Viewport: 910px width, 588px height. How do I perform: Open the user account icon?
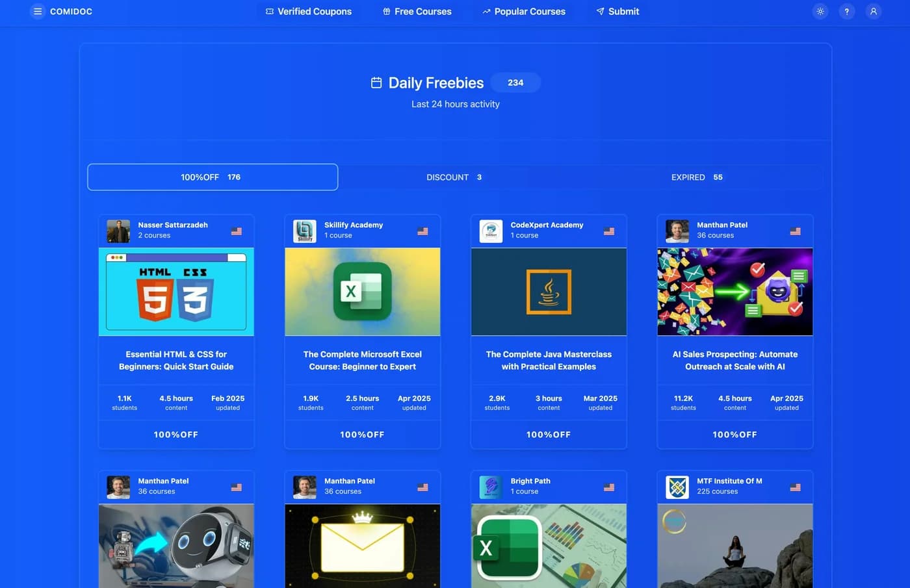[874, 11]
